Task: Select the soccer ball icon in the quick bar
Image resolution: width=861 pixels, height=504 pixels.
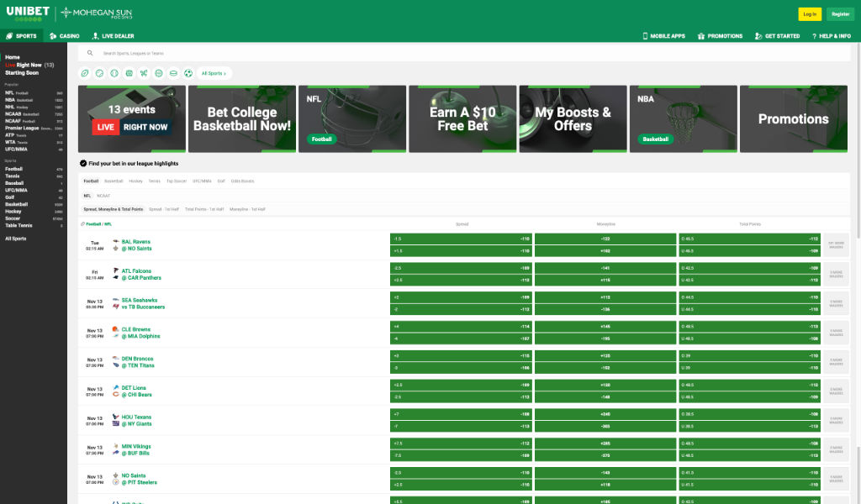Action: 188,73
